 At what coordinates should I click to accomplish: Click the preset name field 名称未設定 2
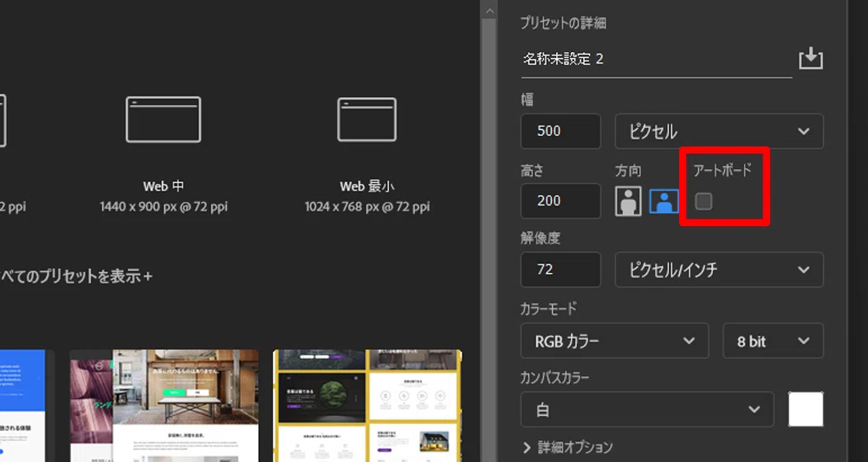[x=656, y=61]
